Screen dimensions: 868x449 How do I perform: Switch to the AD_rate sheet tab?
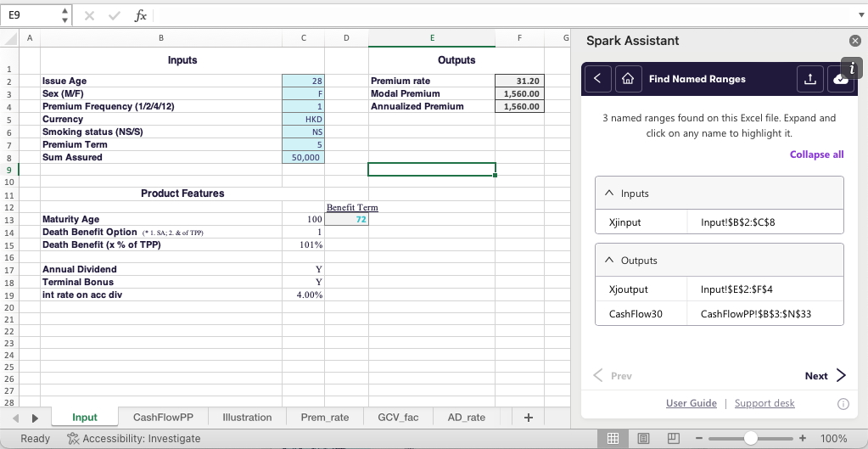click(x=466, y=418)
